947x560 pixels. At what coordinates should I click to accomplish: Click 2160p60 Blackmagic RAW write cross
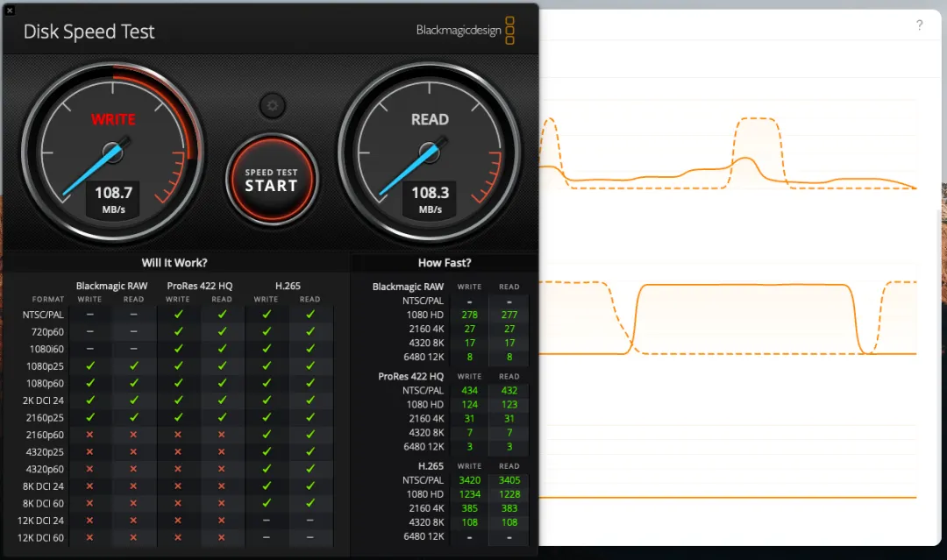click(x=90, y=435)
